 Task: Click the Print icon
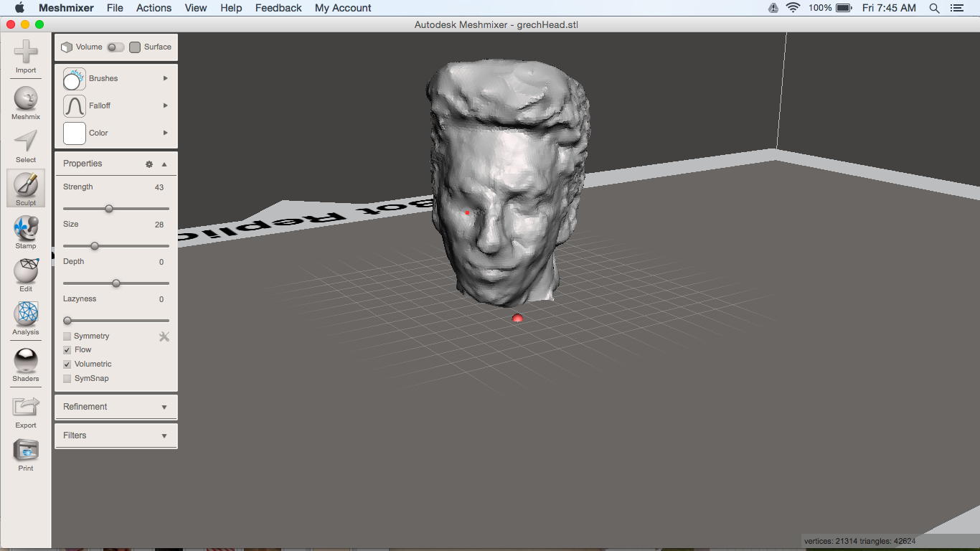tap(26, 451)
